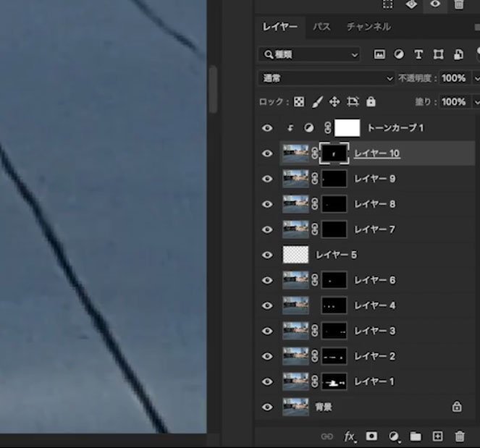Lock transparent pixels

click(299, 102)
